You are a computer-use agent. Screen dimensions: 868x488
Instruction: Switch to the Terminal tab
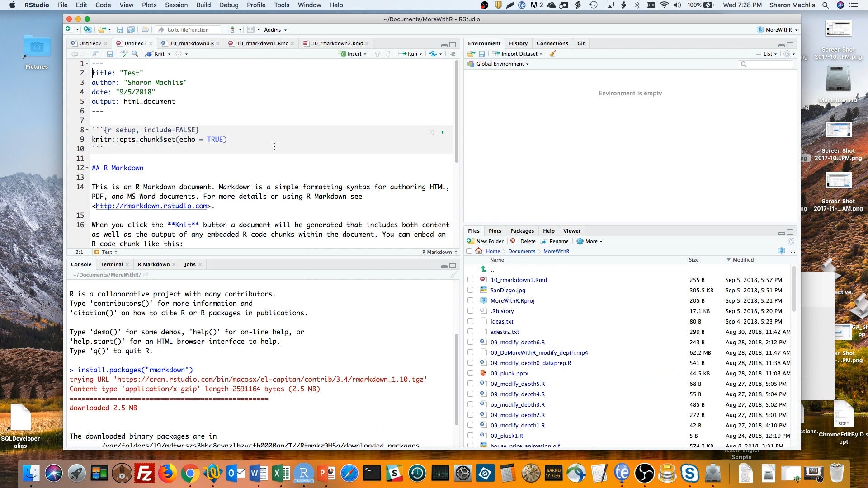[x=111, y=264]
